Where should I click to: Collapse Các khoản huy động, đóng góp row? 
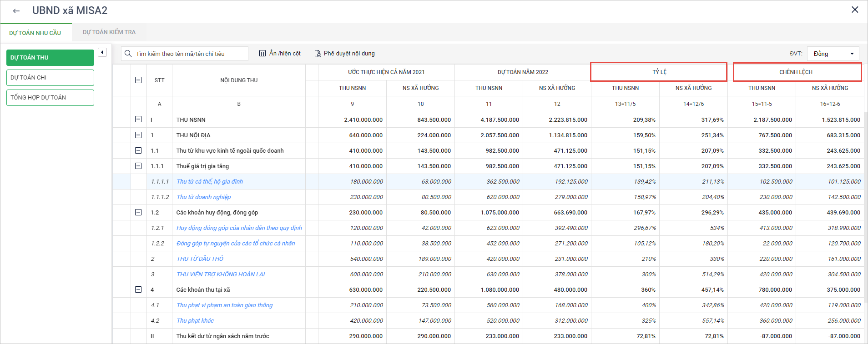[138, 212]
